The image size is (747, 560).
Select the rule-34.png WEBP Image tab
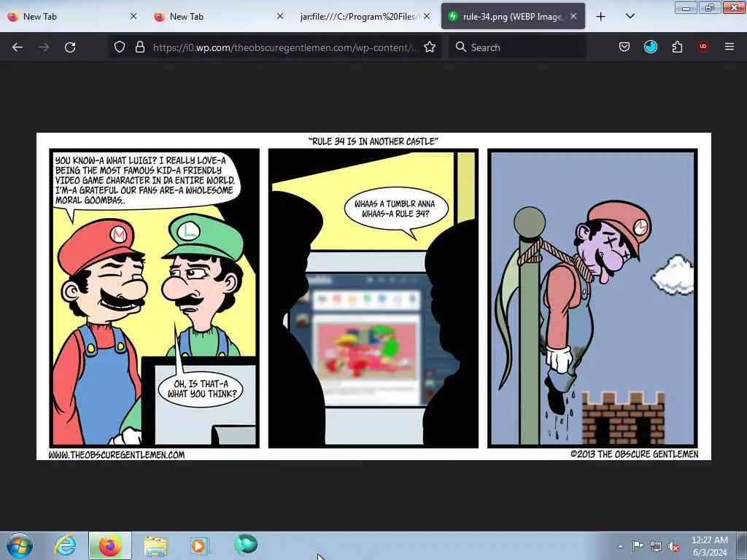[x=513, y=17]
